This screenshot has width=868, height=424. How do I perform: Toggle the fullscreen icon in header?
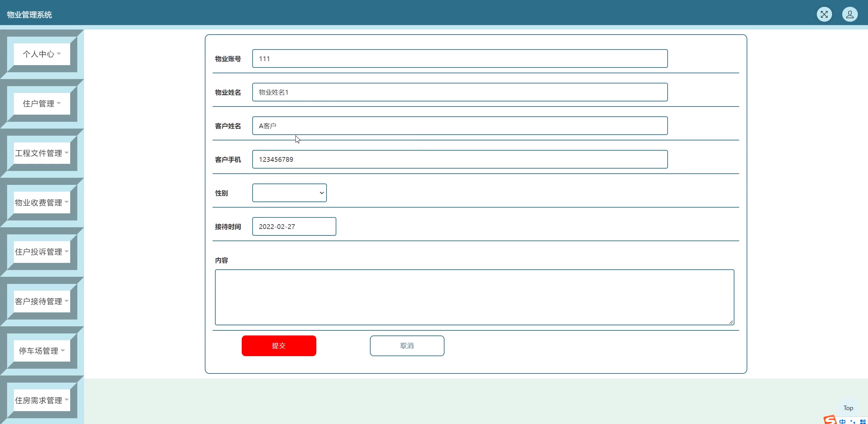tap(824, 14)
